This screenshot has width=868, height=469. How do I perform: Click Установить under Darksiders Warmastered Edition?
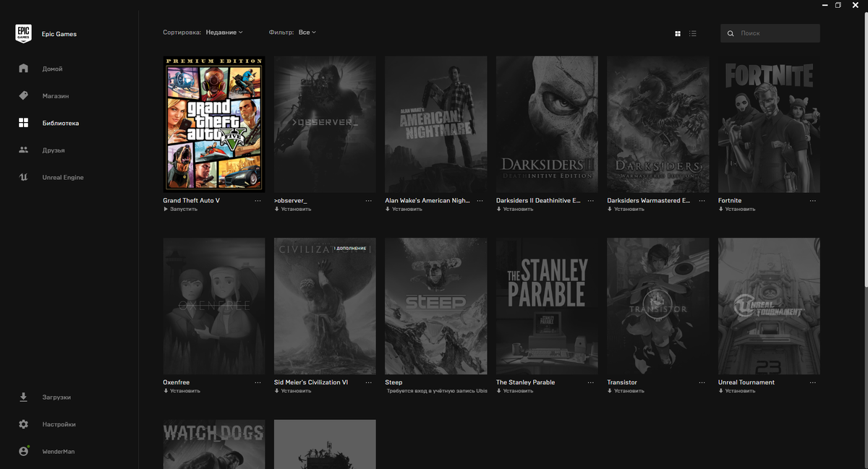pos(626,209)
